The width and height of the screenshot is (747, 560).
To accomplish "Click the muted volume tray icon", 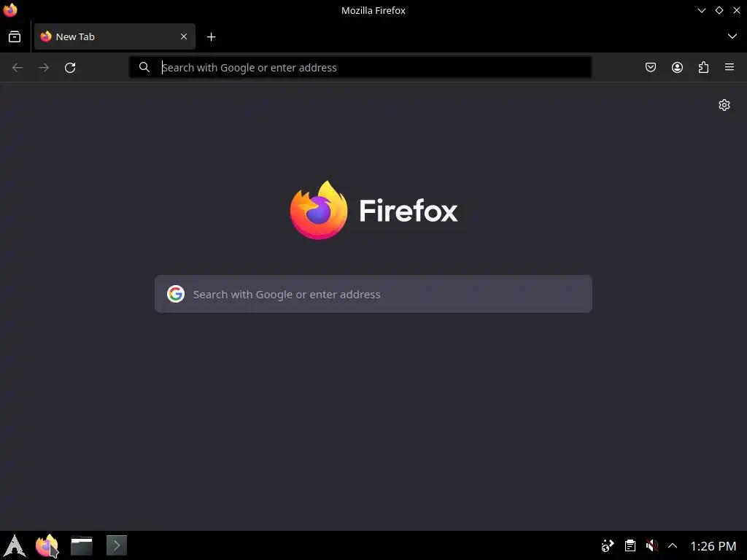I will (x=651, y=545).
